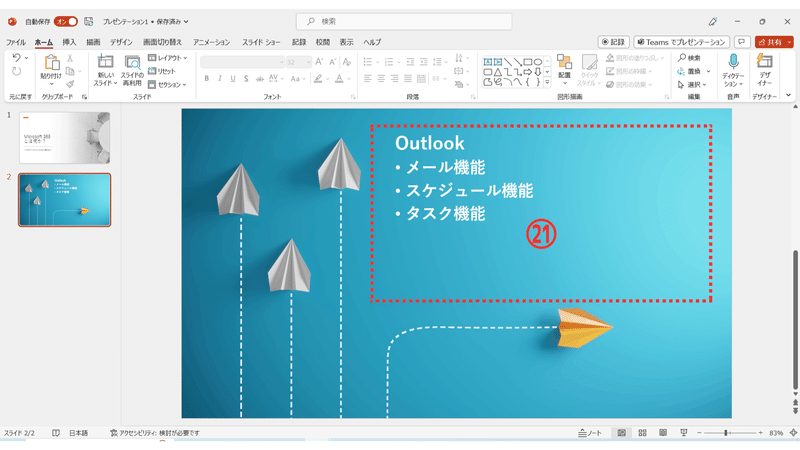Clear all formatting icon
800x450 pixels.
click(347, 62)
